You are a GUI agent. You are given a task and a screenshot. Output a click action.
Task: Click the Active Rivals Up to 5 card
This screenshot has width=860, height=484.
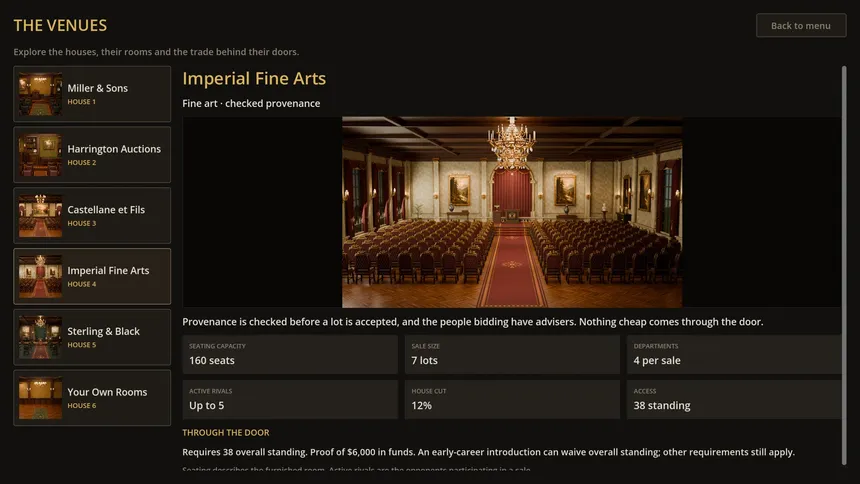tap(290, 399)
